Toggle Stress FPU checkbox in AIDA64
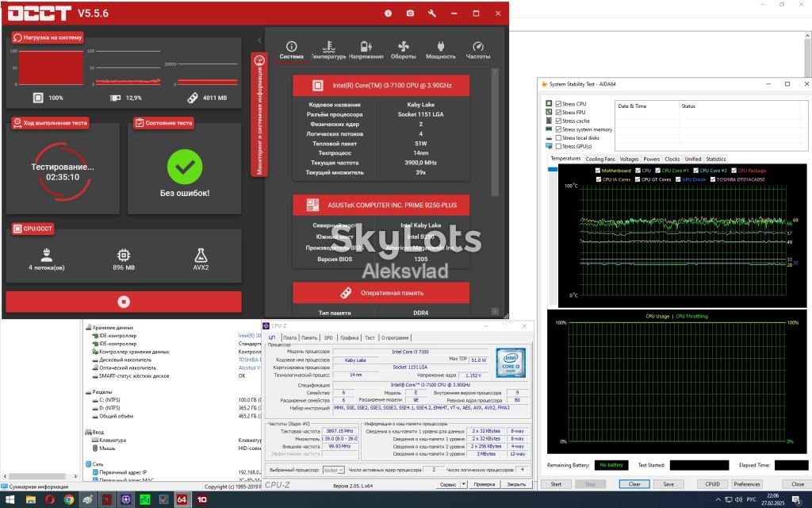The height and width of the screenshot is (508, 812). tap(558, 112)
